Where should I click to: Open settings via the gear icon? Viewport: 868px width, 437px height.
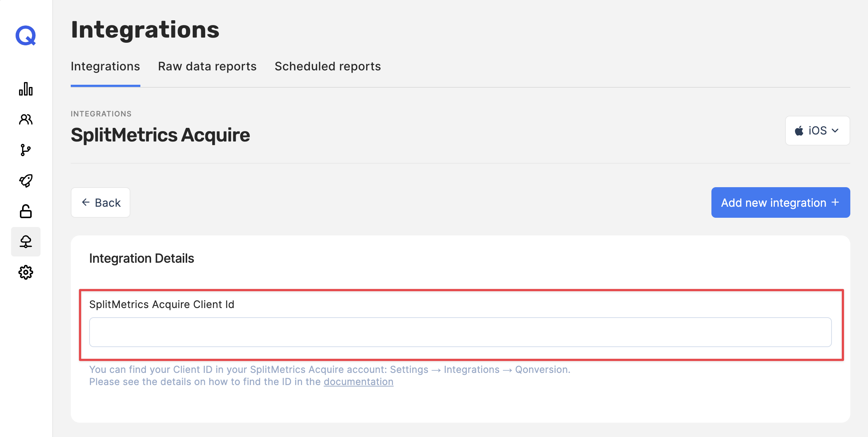pos(26,272)
